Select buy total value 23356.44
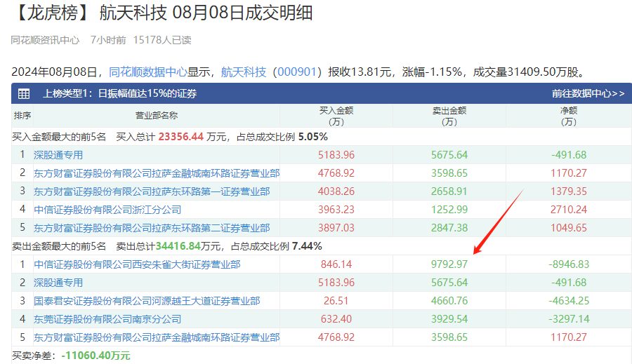The image size is (632, 364). tap(180, 137)
